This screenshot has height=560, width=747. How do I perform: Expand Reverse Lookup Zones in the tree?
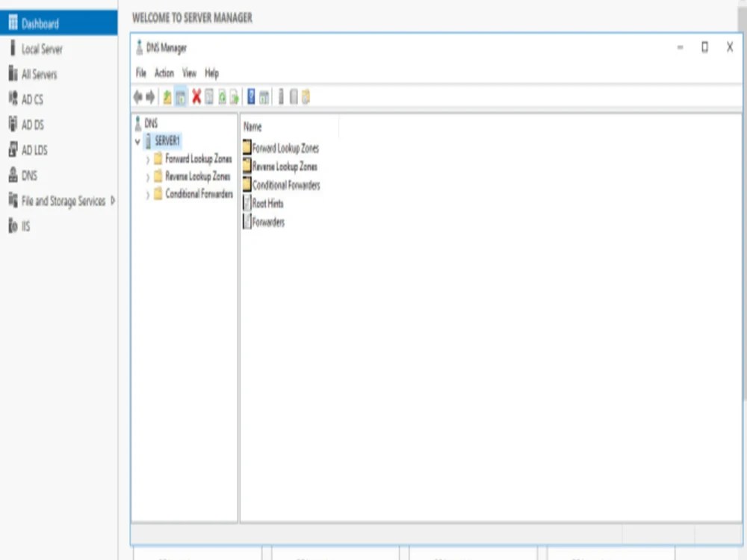[147, 176]
